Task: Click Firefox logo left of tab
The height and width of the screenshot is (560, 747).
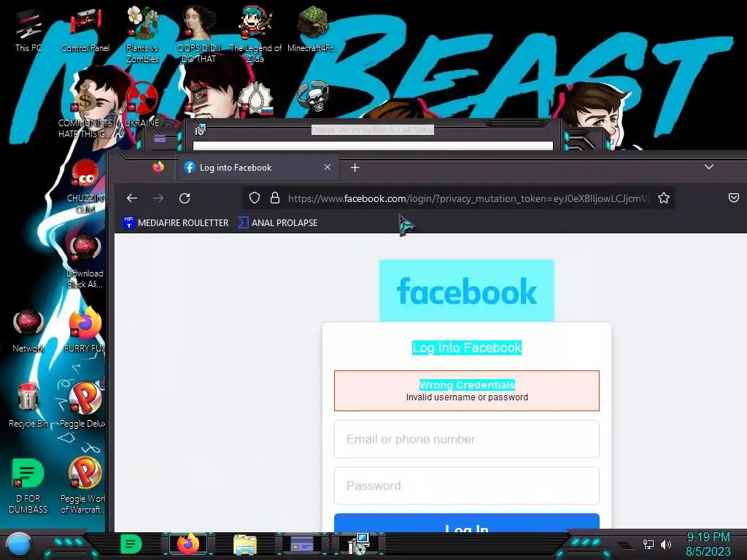Action: click(x=158, y=167)
